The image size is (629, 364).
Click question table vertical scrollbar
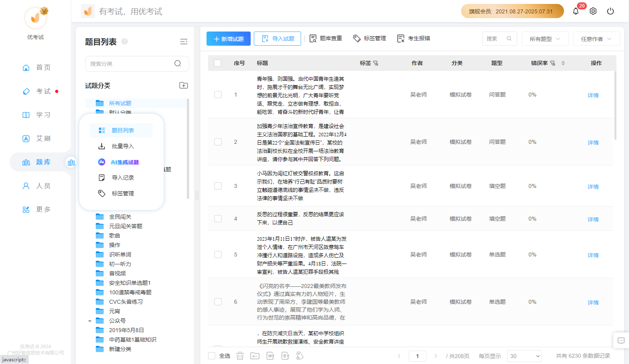point(615,105)
